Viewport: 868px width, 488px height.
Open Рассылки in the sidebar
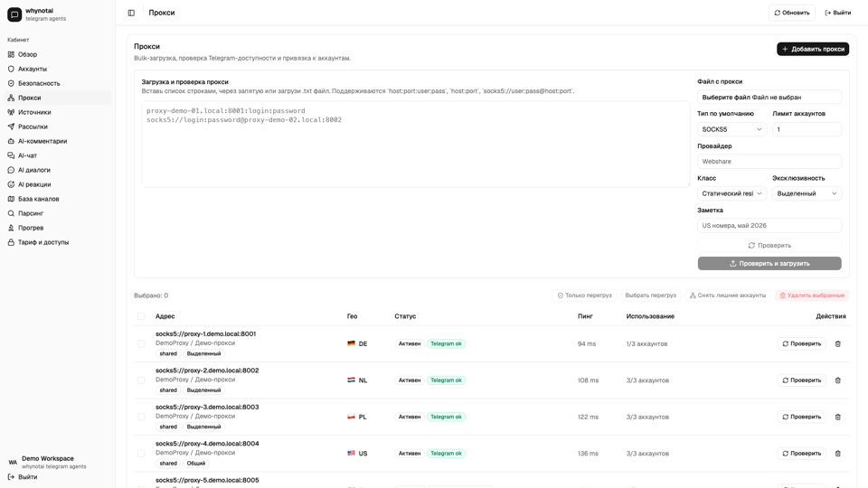click(58, 127)
